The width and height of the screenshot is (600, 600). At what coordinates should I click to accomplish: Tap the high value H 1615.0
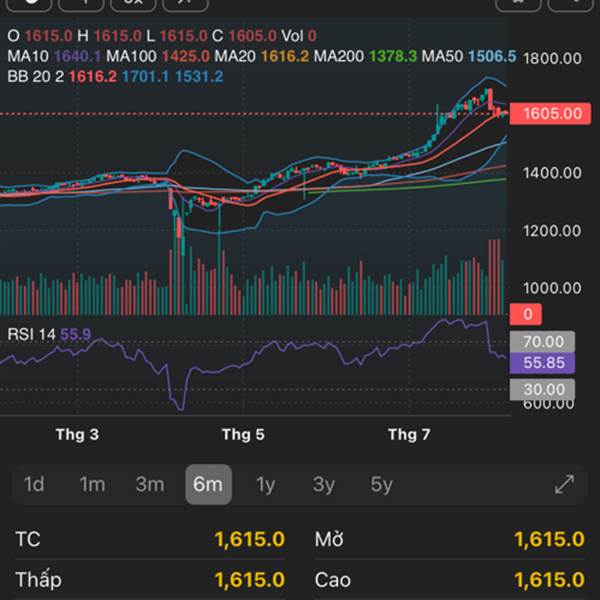109,36
